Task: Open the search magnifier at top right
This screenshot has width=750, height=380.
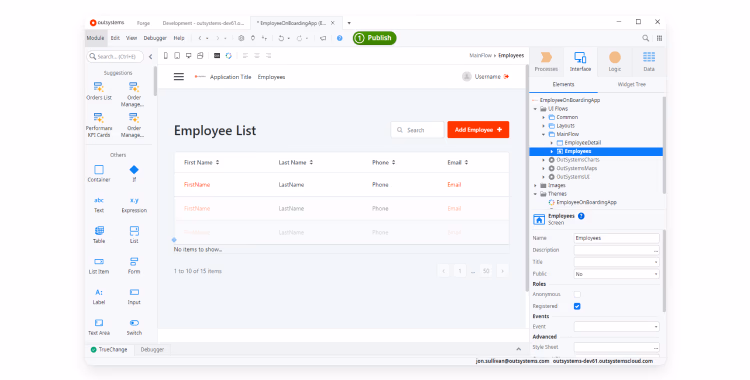Action: (646, 38)
